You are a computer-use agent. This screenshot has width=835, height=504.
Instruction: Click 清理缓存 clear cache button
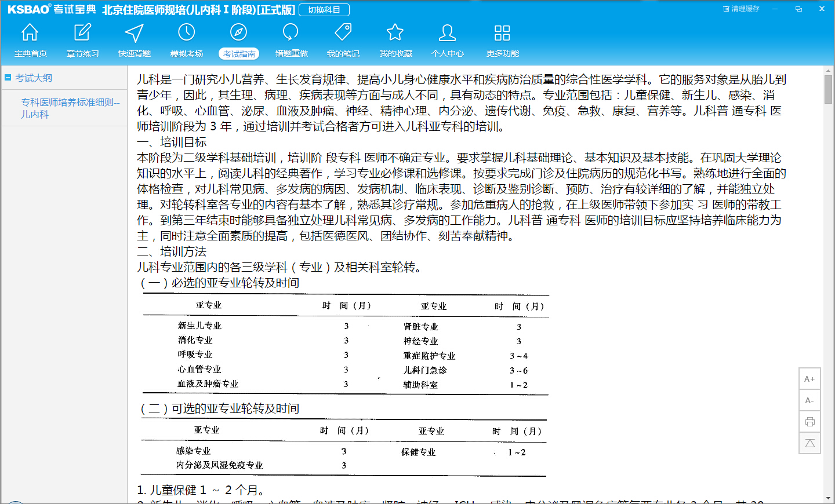(741, 9)
